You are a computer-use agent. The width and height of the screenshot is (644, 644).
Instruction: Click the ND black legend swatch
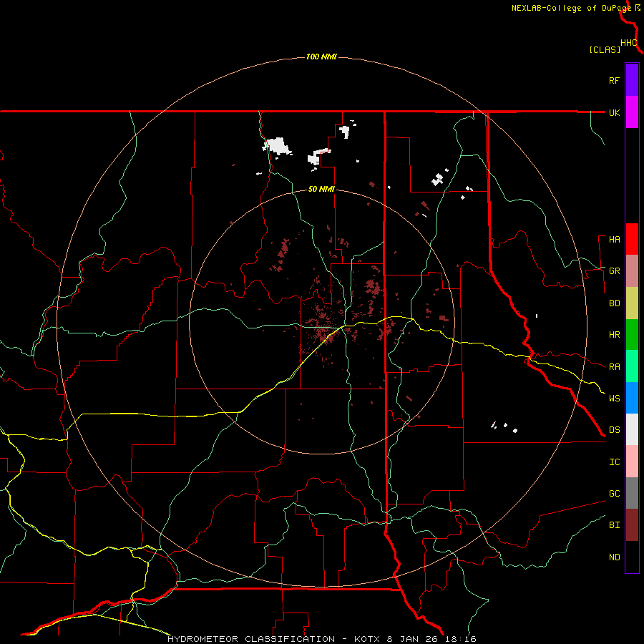(x=632, y=557)
